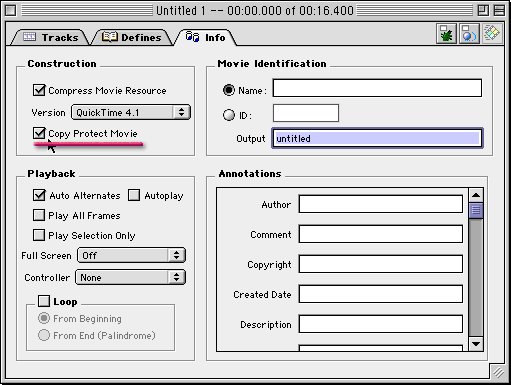Select the Info tab

point(206,37)
